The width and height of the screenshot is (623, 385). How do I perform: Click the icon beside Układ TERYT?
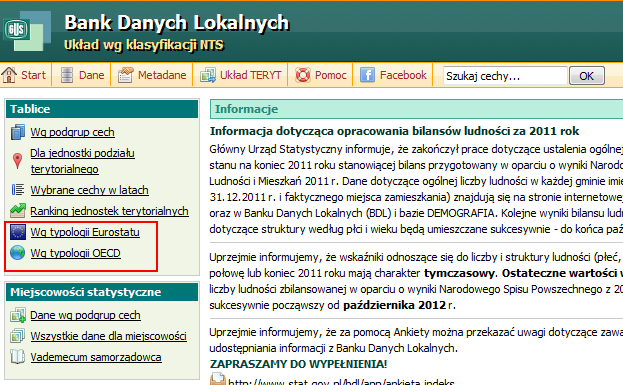(208, 75)
